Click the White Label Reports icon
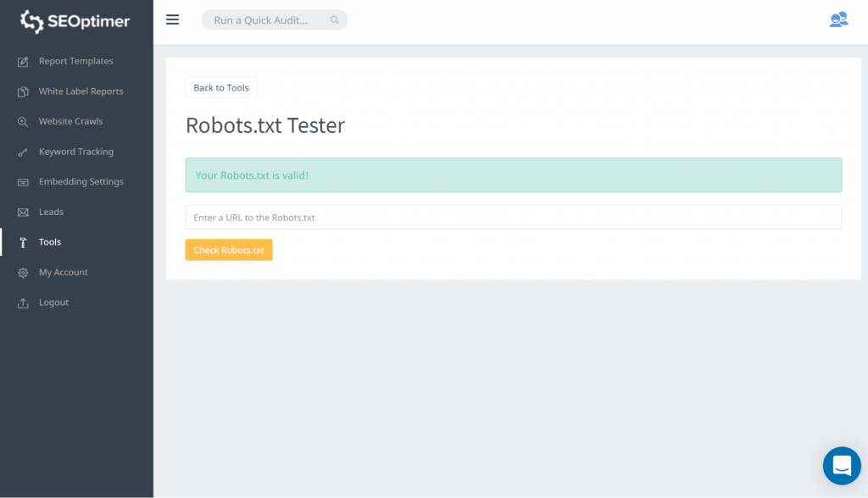868x498 pixels. [x=23, y=91]
